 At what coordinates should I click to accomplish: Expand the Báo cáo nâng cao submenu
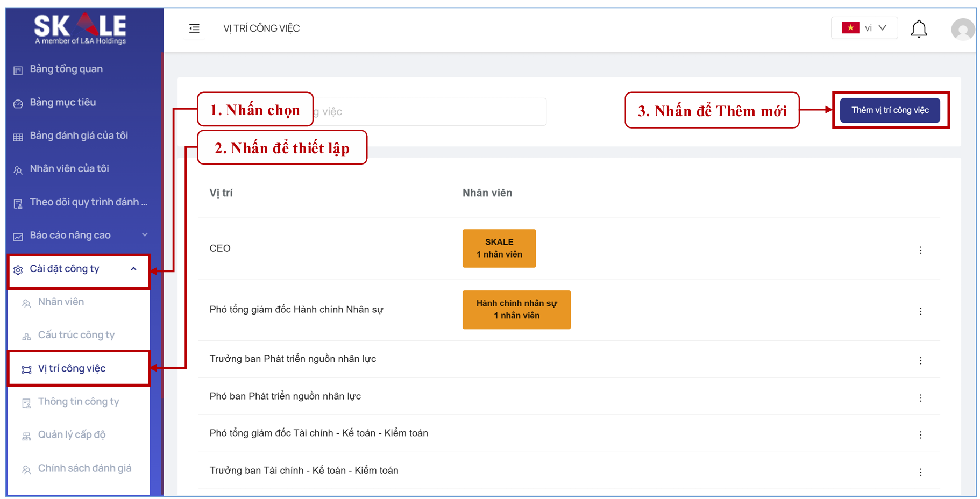pyautogui.click(x=81, y=236)
